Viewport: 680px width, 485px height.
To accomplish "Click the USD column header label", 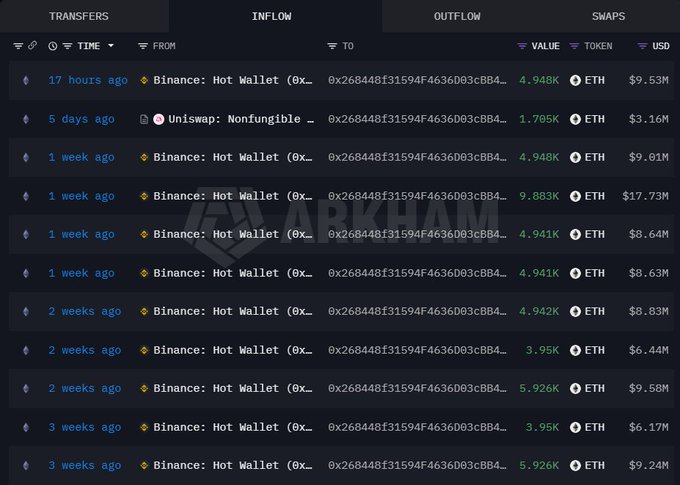I will point(661,46).
